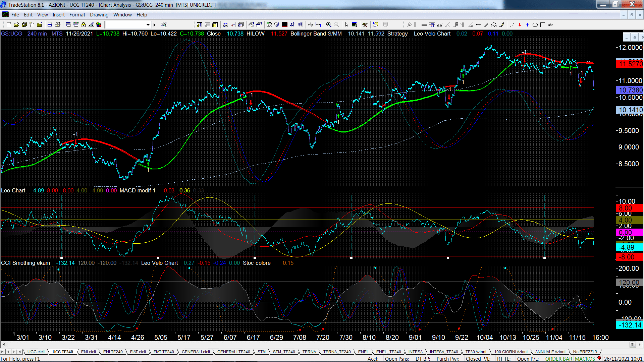
Task: Switch to the FIAT cicli tab
Action: 138,352
